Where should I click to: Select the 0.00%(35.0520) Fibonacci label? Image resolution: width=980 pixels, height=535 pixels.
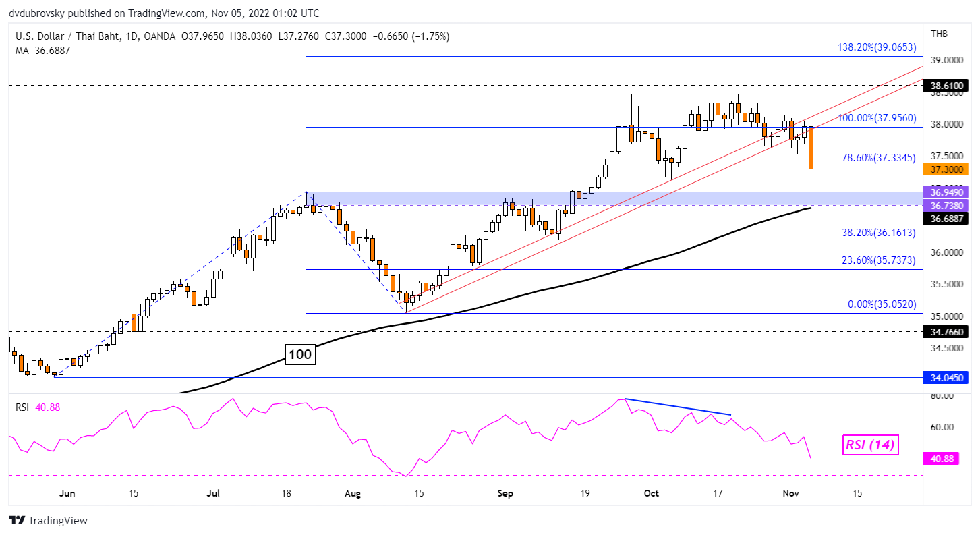click(882, 304)
